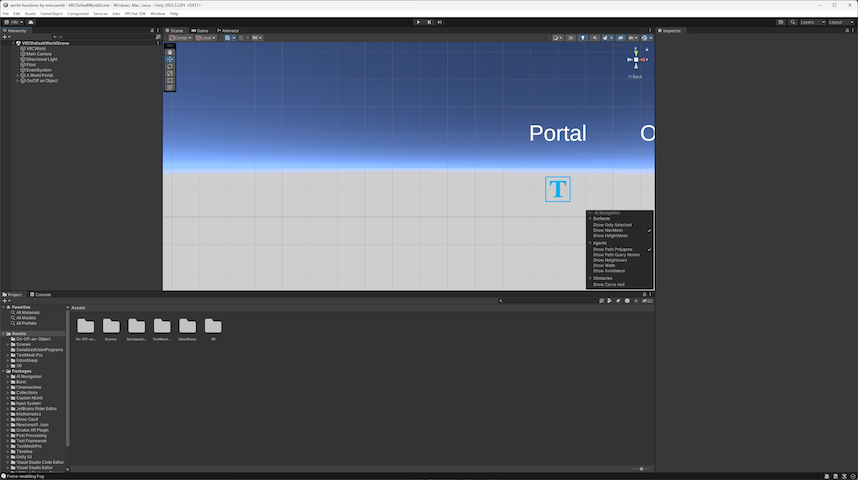Select the Hand view tool
This screenshot has height=480, width=858.
tap(170, 52)
